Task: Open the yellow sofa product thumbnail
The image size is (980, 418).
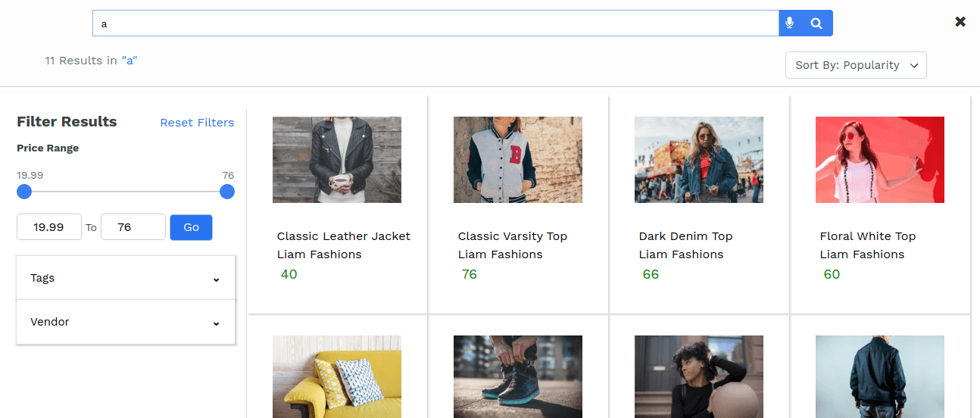Action: (337, 376)
